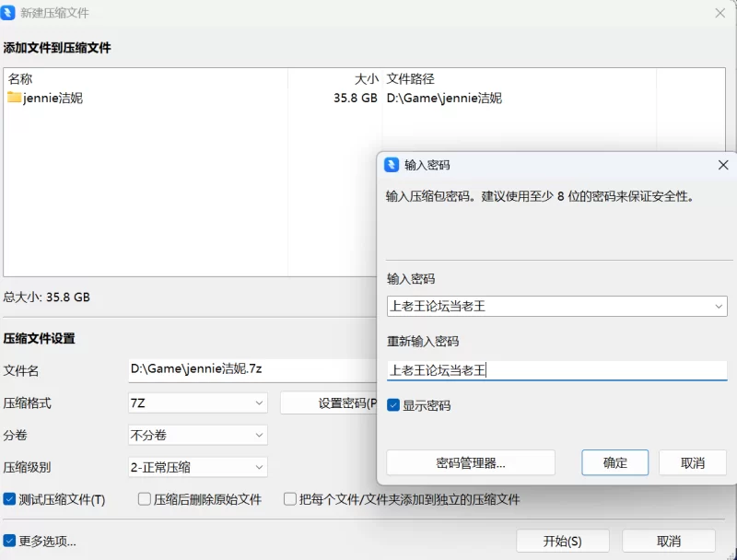Expand the 分卷 不分卷 dropdown
This screenshot has width=737, height=560.
point(198,435)
